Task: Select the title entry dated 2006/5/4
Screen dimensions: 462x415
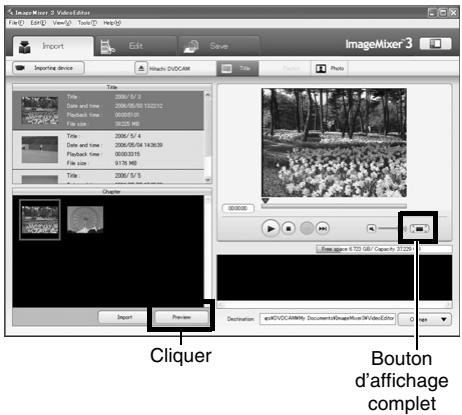Action: coord(108,150)
